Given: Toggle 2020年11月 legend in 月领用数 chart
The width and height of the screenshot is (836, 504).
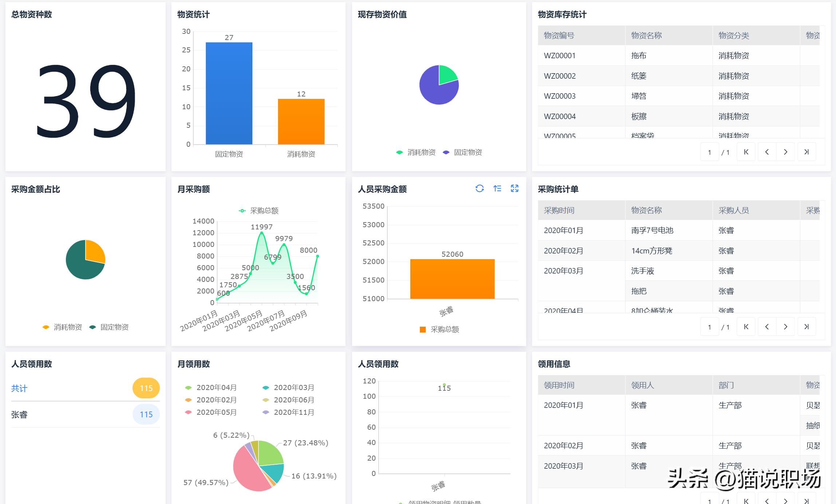Looking at the screenshot, I should (x=293, y=413).
